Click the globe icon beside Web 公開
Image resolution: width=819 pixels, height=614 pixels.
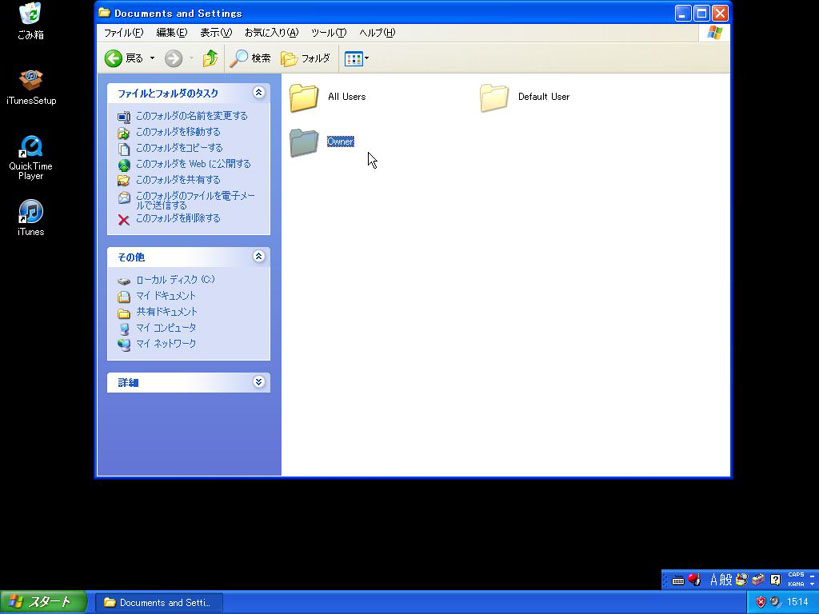pos(124,165)
